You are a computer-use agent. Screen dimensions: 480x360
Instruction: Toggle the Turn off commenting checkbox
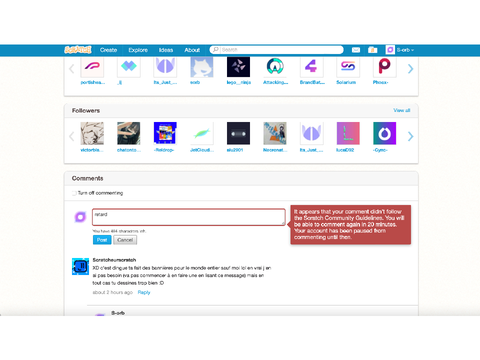(74, 193)
